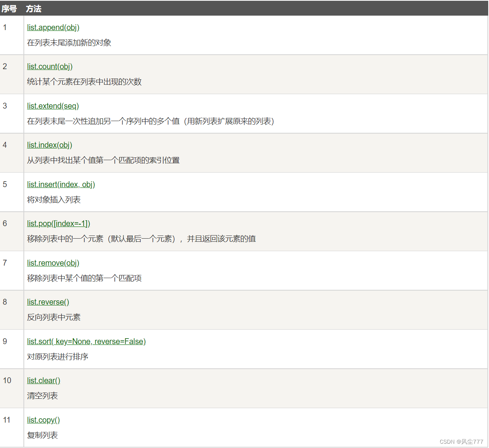Open the list.extend(seq) link
Screen dimensions: 489x448
tap(53, 106)
